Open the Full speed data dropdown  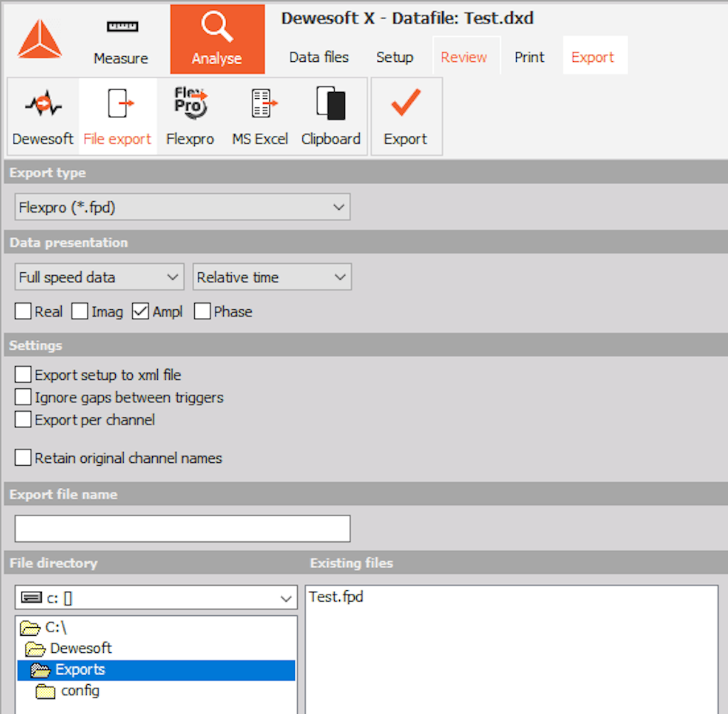point(100,277)
